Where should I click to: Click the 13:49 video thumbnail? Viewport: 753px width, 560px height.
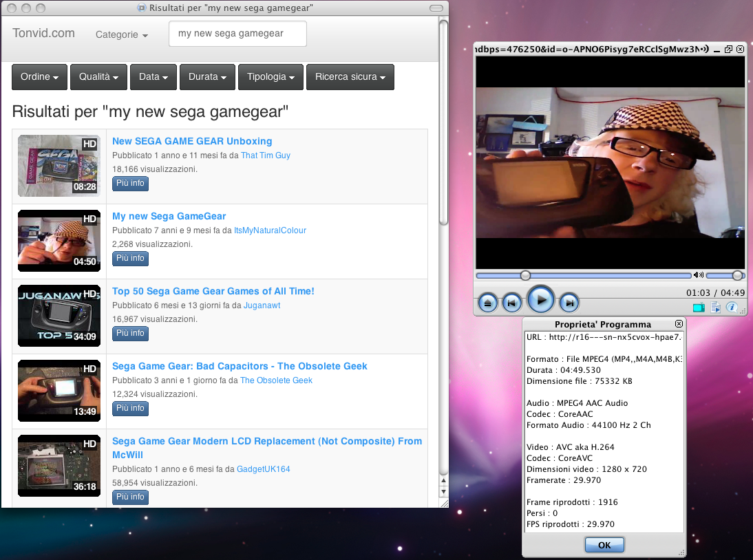click(x=59, y=390)
